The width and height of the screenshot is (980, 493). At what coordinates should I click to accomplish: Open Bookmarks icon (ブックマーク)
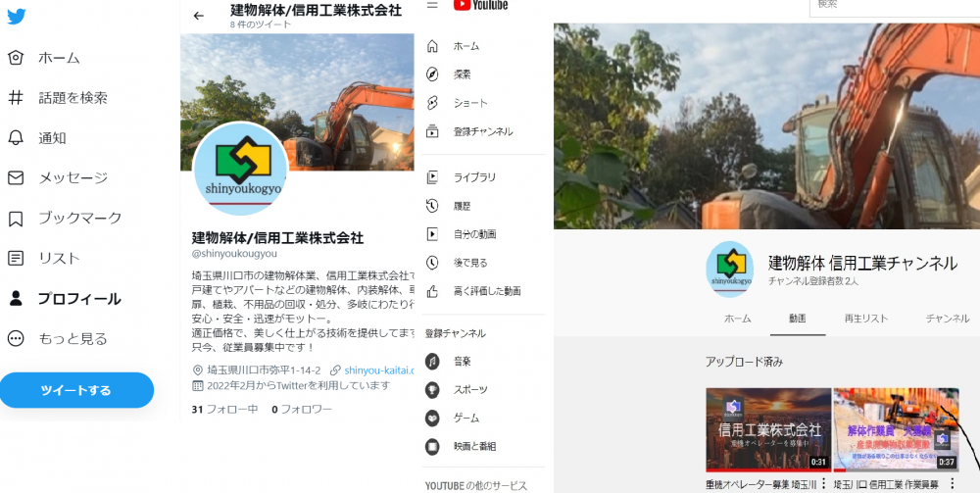click(x=16, y=218)
